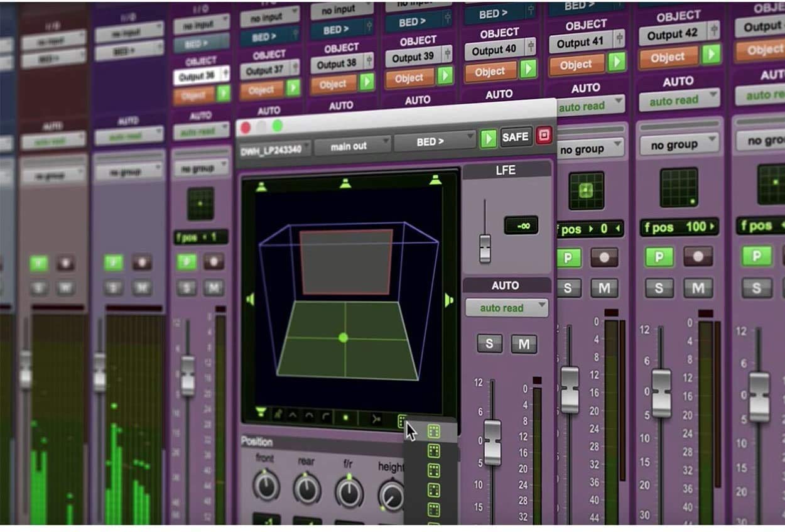This screenshot has height=532, width=785.
Task: Open the Output 39 fader icon
Action: (x=447, y=55)
